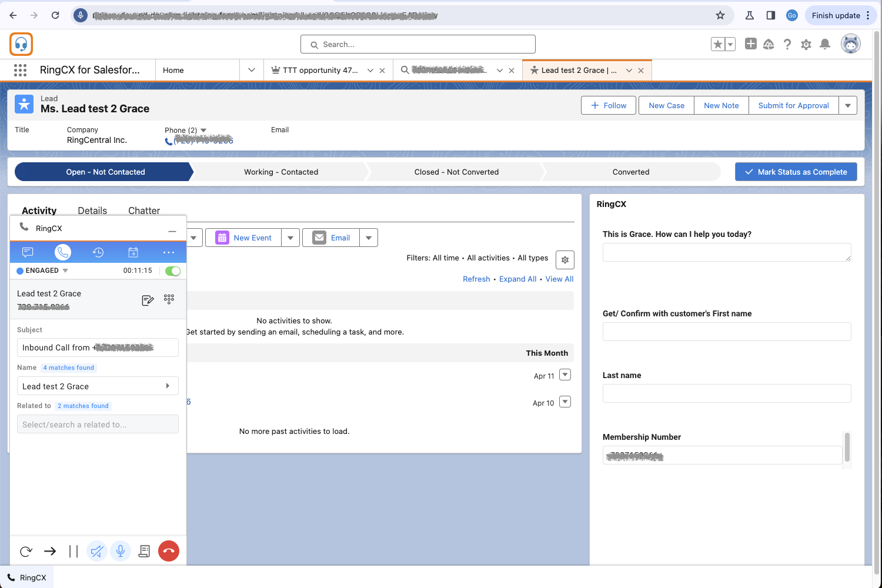The width and height of the screenshot is (882, 588).
Task: Open the activity filter settings gear
Action: (x=564, y=260)
